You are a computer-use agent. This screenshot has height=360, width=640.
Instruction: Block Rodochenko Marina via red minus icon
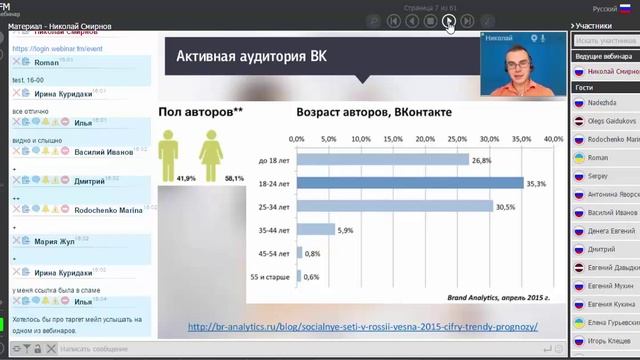tap(65, 209)
